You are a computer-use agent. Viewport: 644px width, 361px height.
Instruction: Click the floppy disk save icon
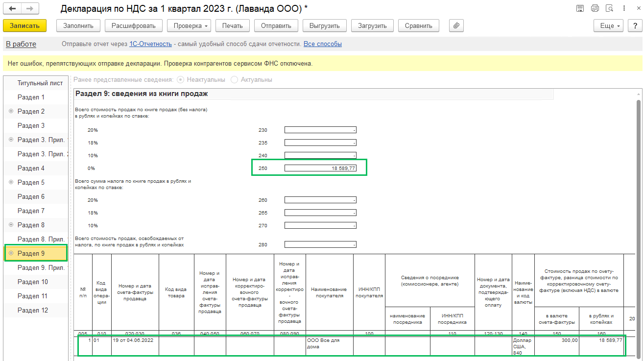click(x=580, y=8)
